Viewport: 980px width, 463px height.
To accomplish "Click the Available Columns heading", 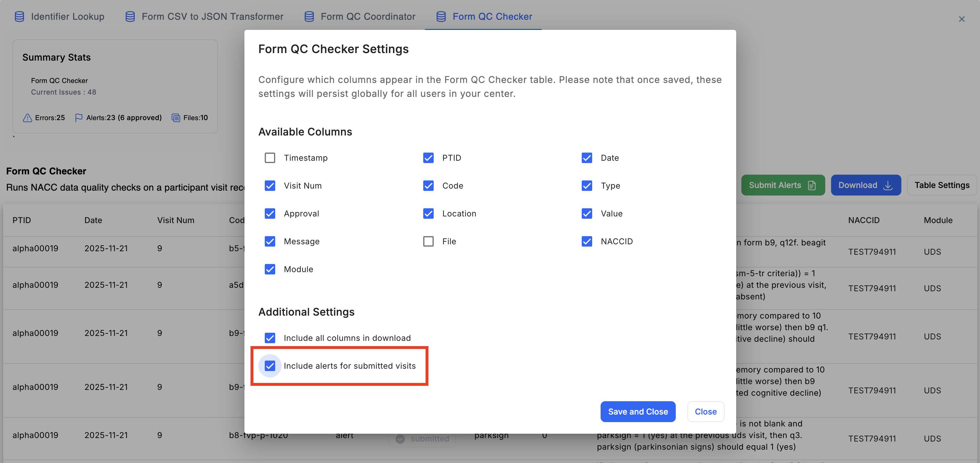I will click(305, 132).
